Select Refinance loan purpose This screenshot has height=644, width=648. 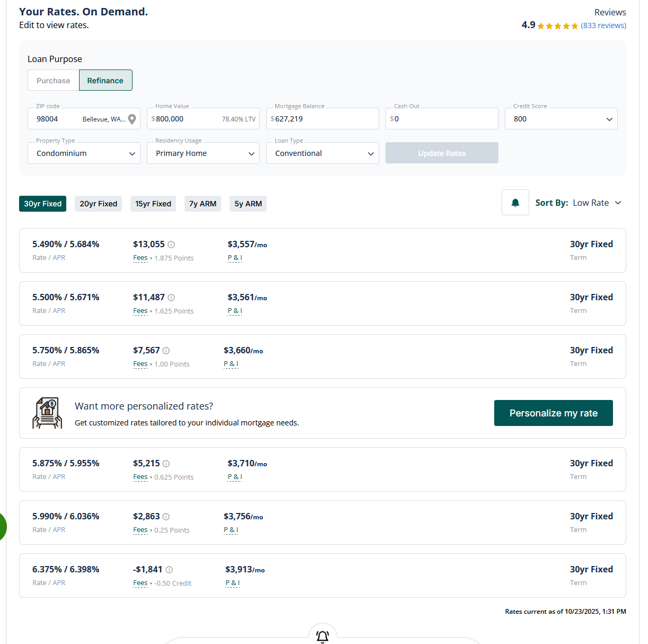coord(106,81)
